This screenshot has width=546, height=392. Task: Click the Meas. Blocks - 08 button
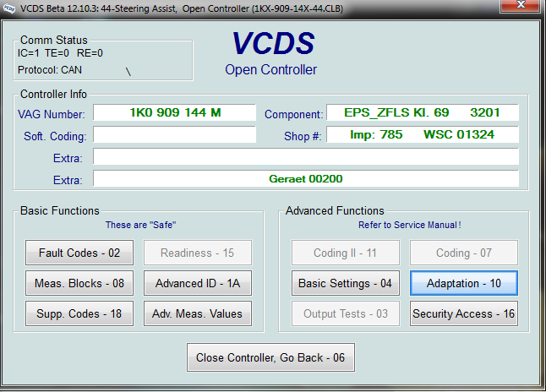pos(79,283)
